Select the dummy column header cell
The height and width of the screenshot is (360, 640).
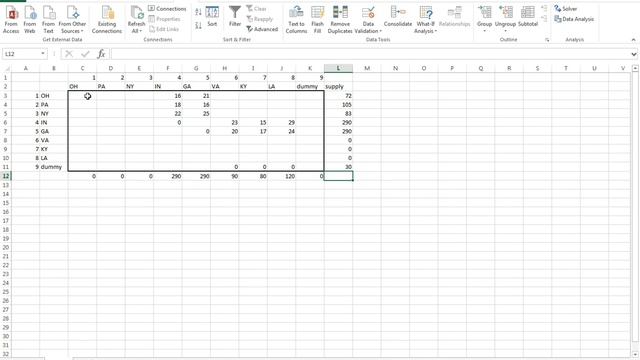pos(310,87)
